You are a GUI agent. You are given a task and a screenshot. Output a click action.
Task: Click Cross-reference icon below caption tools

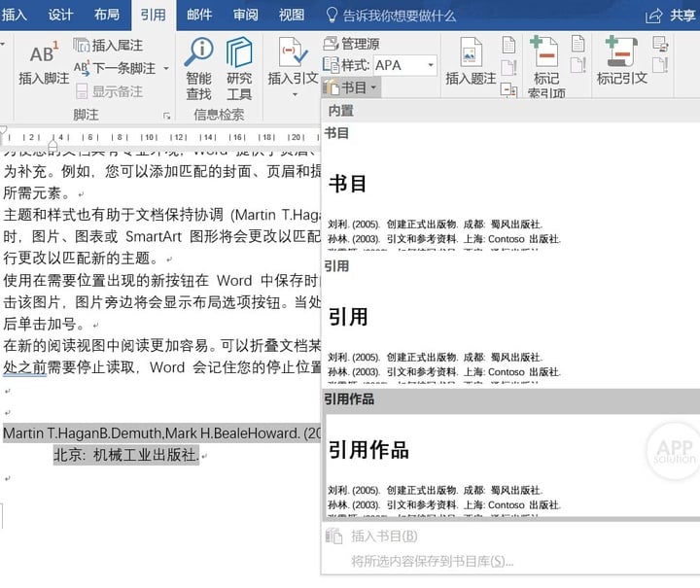tap(508, 90)
